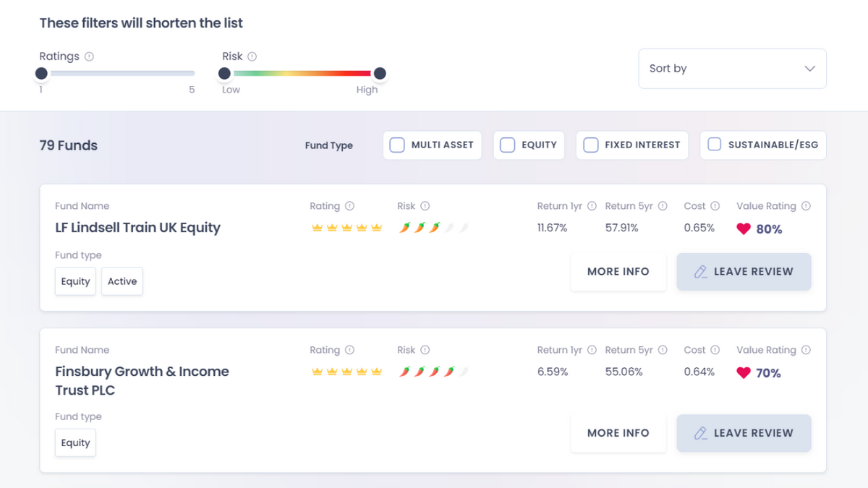
Task: Click Return 1yr info icon in Finsbury card
Action: (592, 350)
